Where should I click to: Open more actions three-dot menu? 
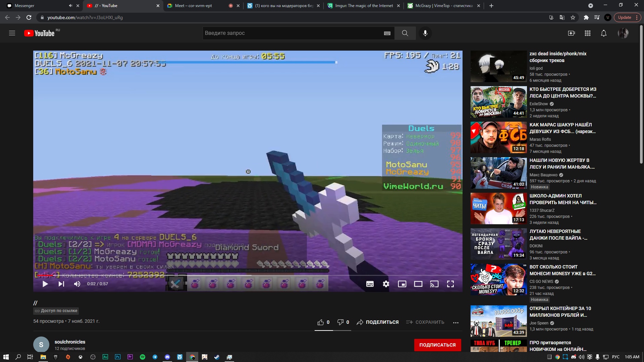click(x=455, y=322)
